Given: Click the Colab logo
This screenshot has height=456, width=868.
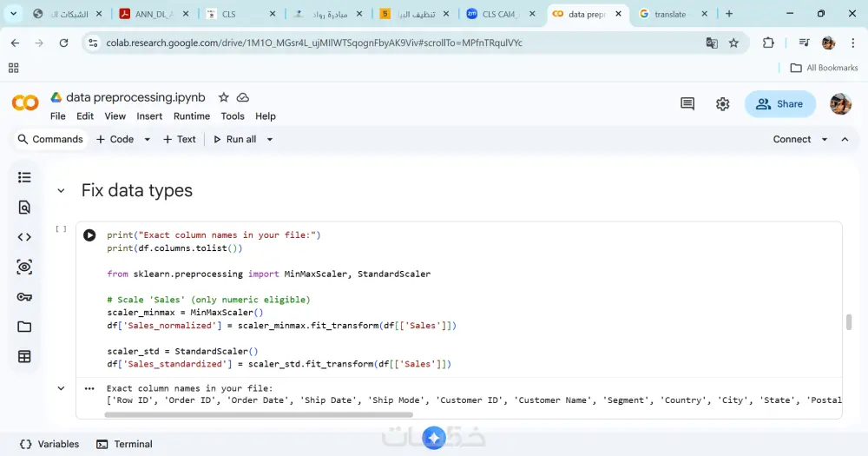Looking at the screenshot, I should tap(25, 103).
